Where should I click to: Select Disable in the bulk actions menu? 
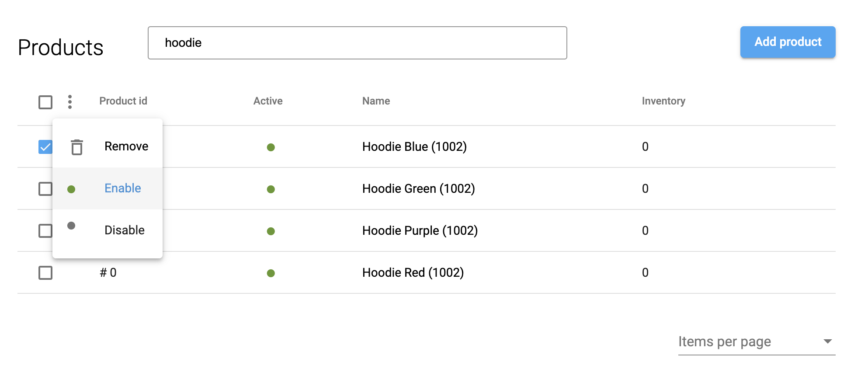124,230
